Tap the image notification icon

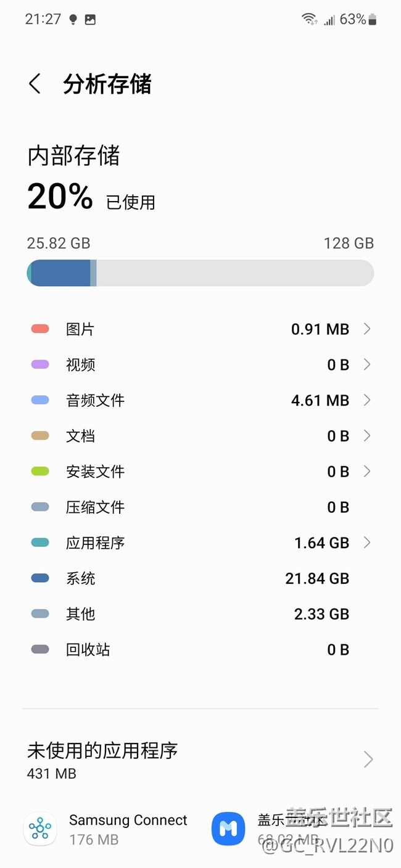pyautogui.click(x=90, y=20)
